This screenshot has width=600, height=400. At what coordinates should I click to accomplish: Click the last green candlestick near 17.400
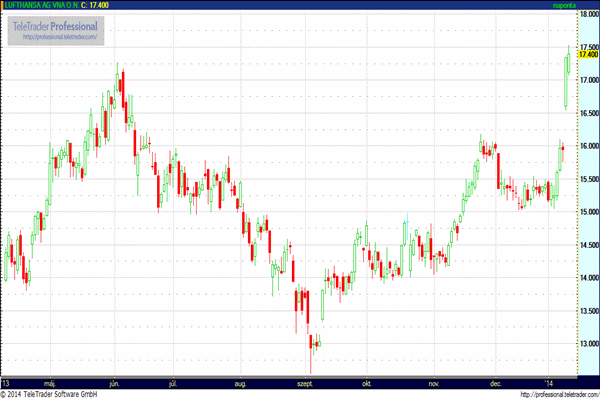(569, 61)
